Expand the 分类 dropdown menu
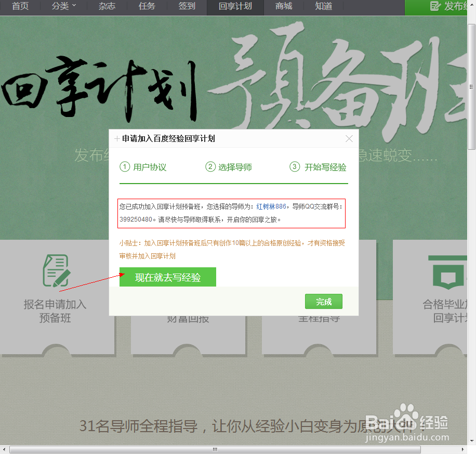 tap(64, 6)
